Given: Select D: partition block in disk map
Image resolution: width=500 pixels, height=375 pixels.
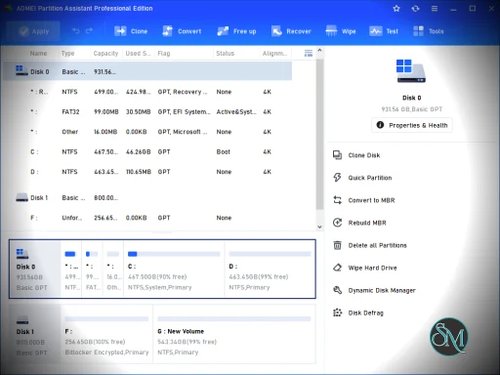Looking at the screenshot, I should tap(270, 269).
